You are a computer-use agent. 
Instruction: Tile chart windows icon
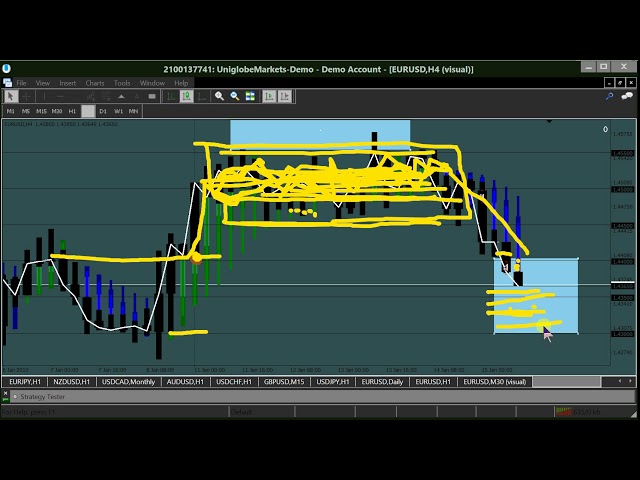click(251, 97)
